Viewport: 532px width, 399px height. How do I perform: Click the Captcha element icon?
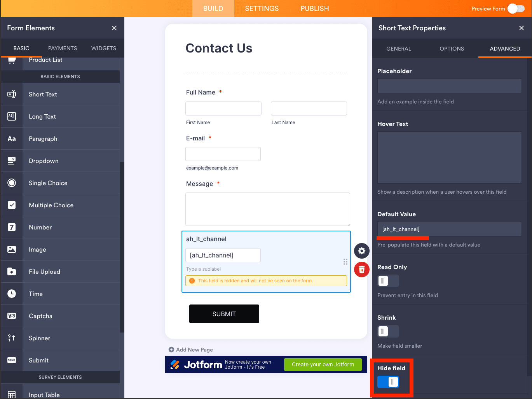point(12,316)
